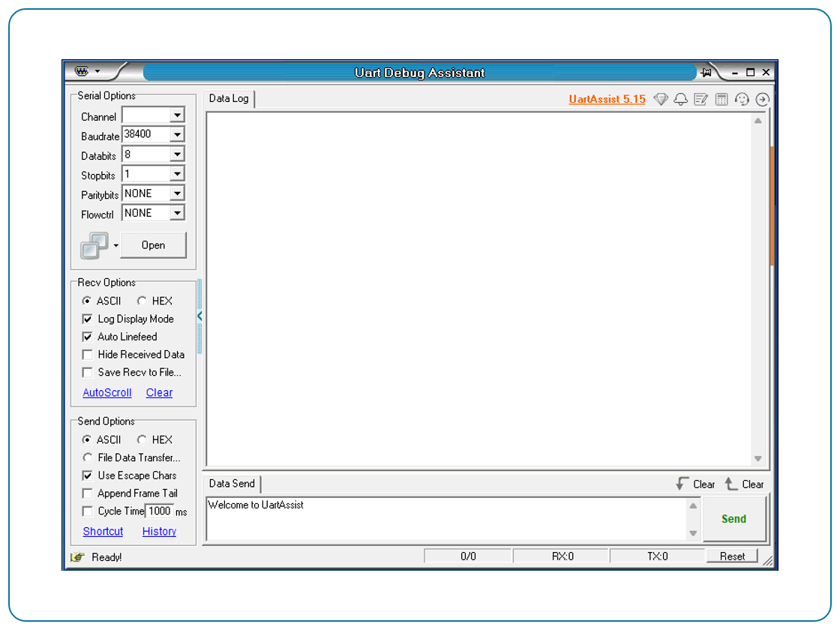The height and width of the screenshot is (630, 840).
Task: Click the circled arrow icon in toolbar
Action: click(762, 99)
